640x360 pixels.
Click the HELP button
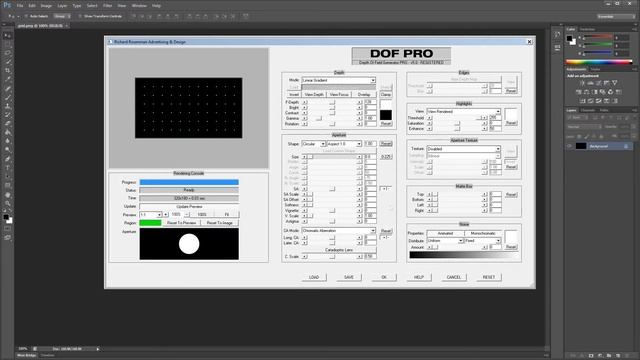[x=419, y=277]
